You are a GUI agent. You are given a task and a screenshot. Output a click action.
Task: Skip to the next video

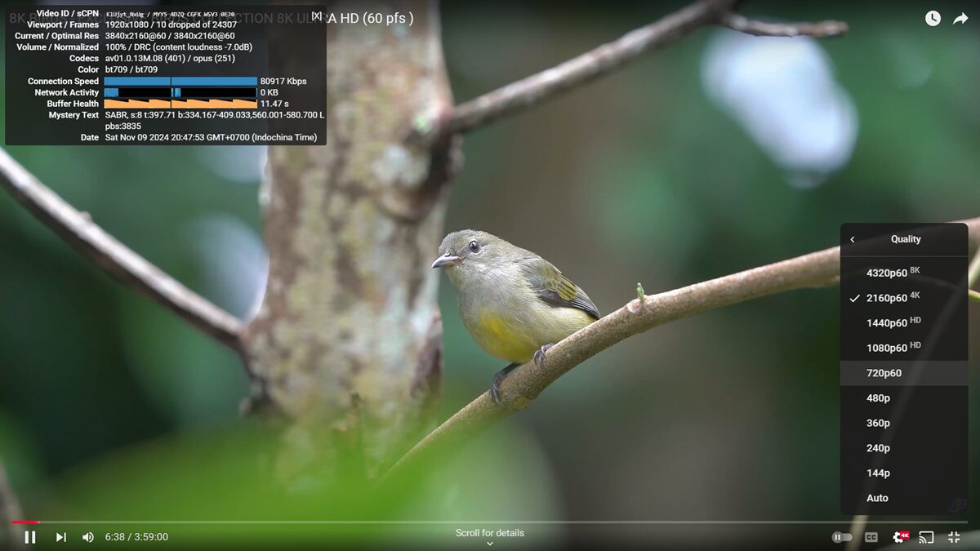(x=61, y=537)
